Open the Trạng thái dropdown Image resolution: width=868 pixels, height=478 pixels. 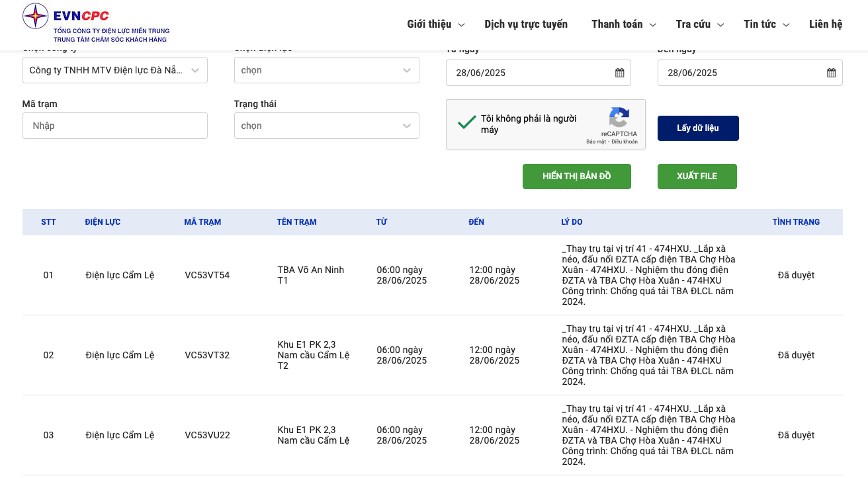tap(326, 126)
